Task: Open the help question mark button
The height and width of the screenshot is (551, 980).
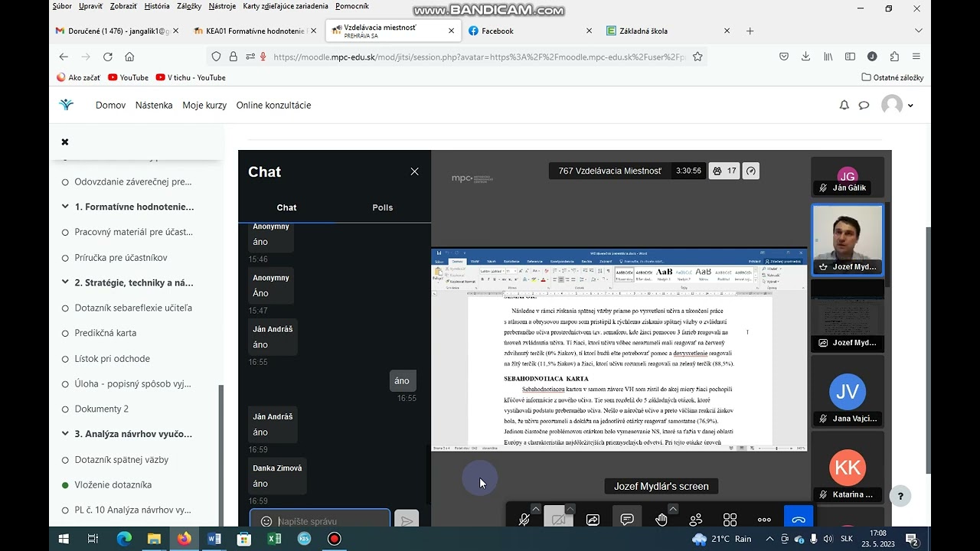Action: 900,495
